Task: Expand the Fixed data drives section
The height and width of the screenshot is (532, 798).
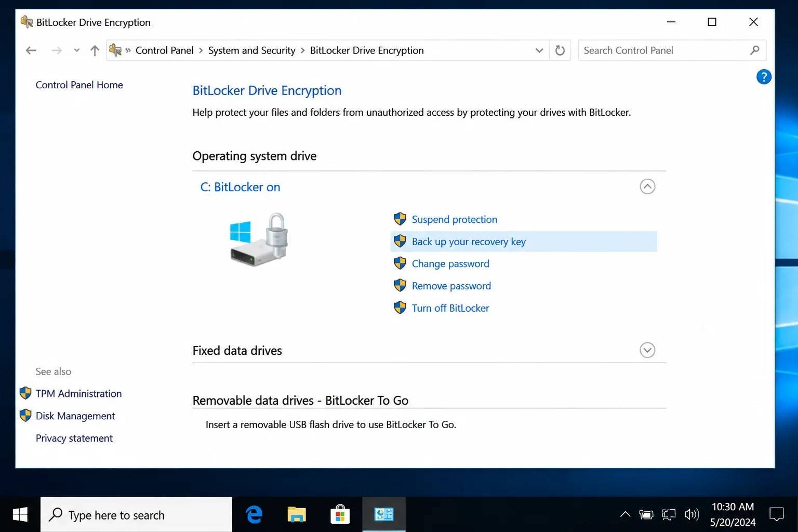Action: pyautogui.click(x=647, y=350)
